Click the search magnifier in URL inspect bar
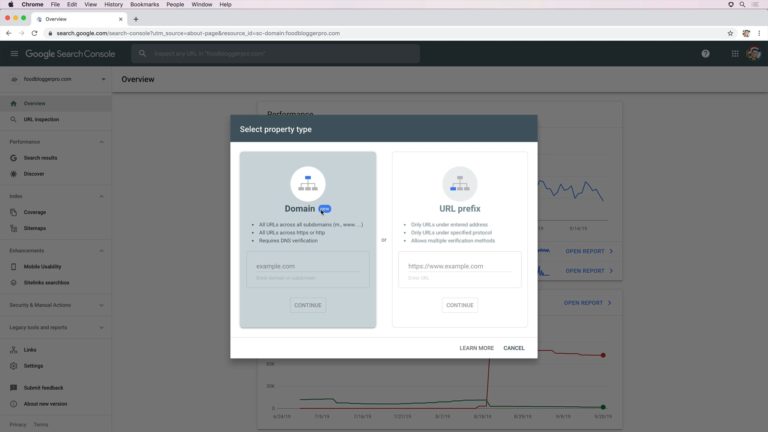The height and width of the screenshot is (432, 768). pyautogui.click(x=142, y=53)
